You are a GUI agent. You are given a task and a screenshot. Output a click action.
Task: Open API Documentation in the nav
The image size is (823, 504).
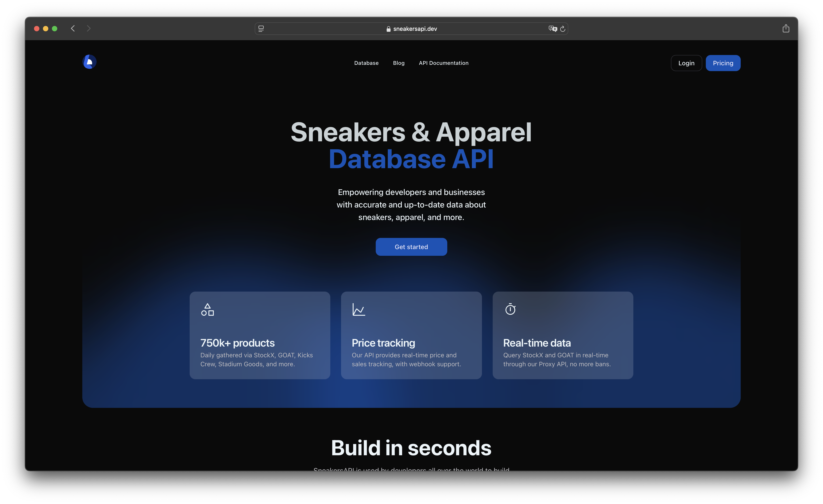point(443,63)
